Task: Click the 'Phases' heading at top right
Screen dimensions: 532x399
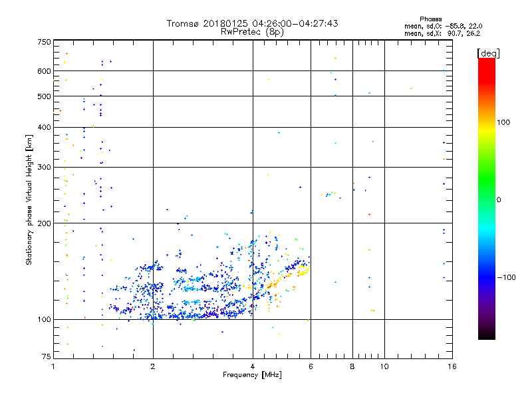Action: point(430,19)
